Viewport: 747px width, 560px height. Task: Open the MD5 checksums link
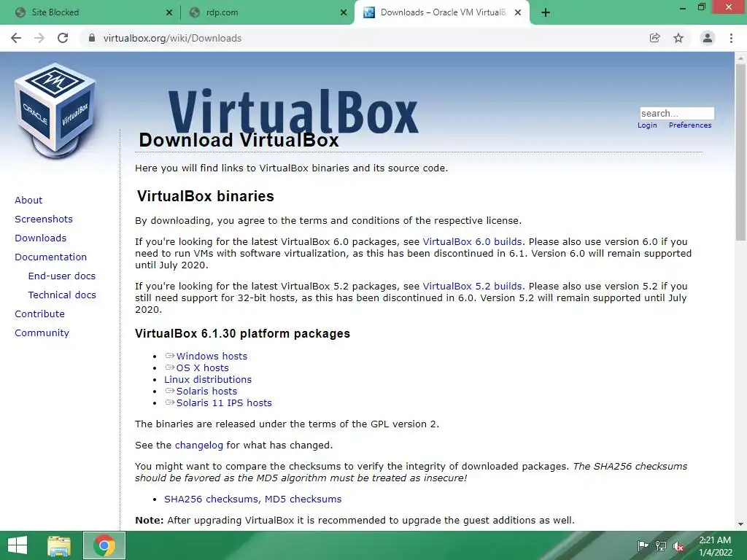click(303, 499)
